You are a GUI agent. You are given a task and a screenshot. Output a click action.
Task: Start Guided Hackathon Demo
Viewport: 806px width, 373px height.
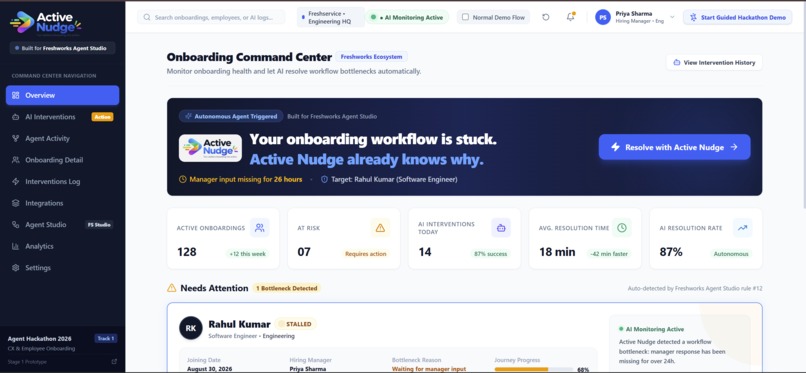pyautogui.click(x=738, y=17)
